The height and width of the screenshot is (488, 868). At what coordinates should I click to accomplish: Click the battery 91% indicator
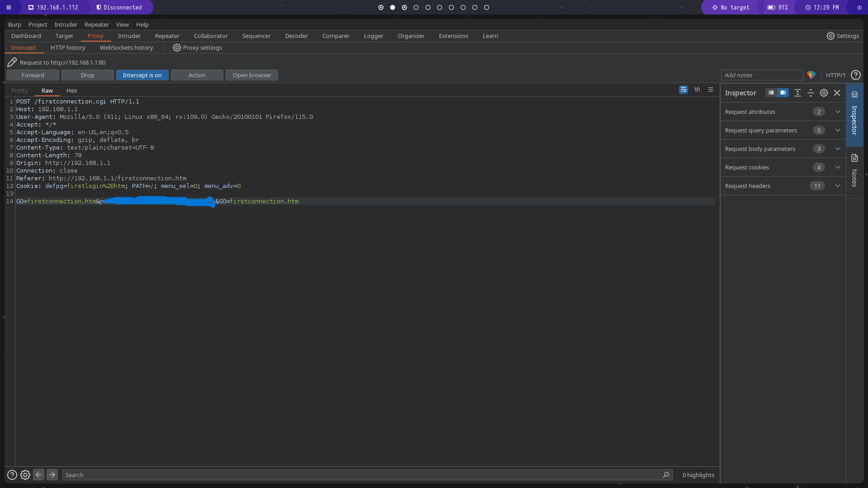(x=778, y=7)
